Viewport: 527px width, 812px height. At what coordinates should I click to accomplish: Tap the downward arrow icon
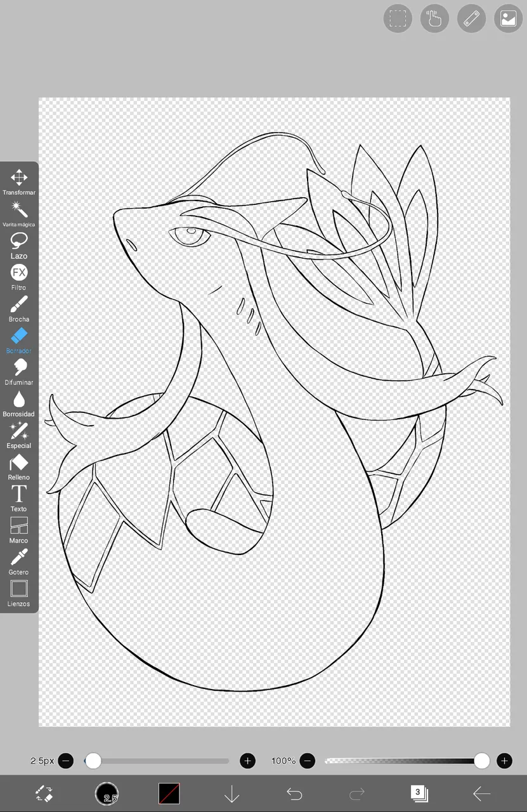pos(231,794)
